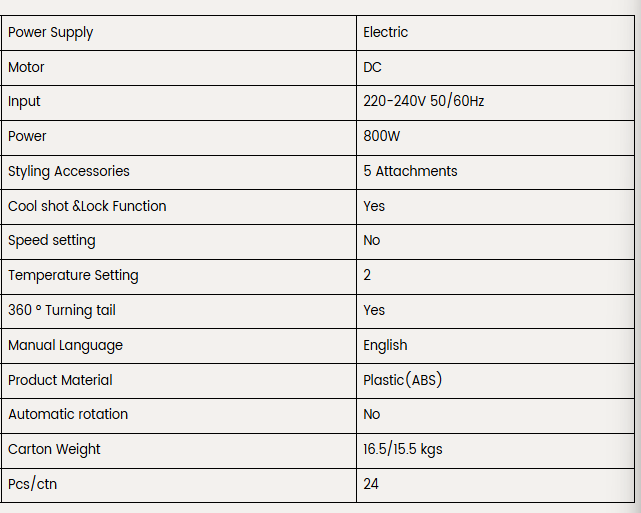The image size is (641, 513).
Task: Click the "Speed setting" row label
Action: click(x=52, y=240)
